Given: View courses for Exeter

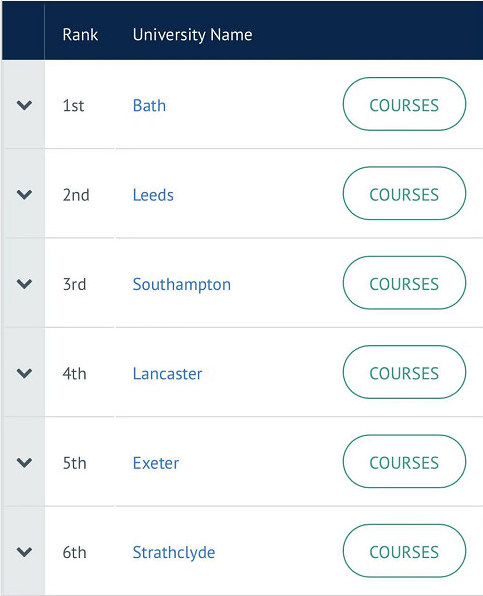Looking at the screenshot, I should [x=404, y=461].
